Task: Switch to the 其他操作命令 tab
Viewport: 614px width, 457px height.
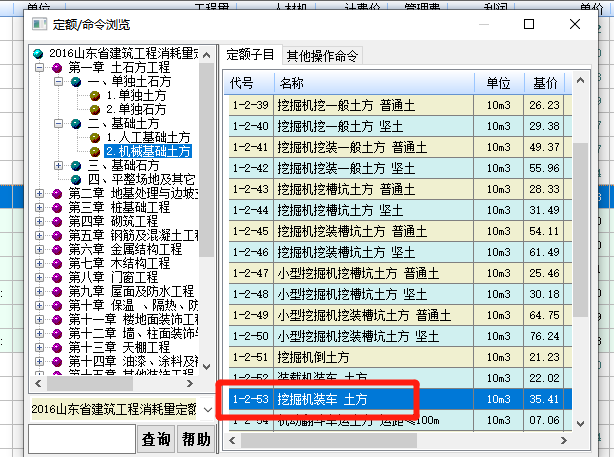Action: [322, 56]
